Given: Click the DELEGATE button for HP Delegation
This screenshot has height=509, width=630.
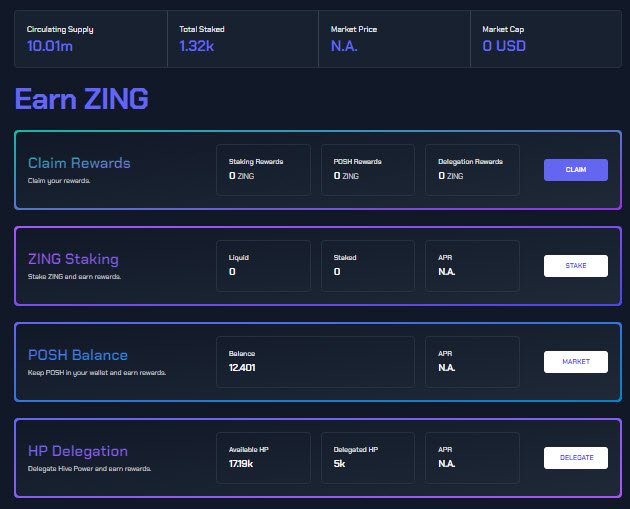Looking at the screenshot, I should (x=576, y=458).
